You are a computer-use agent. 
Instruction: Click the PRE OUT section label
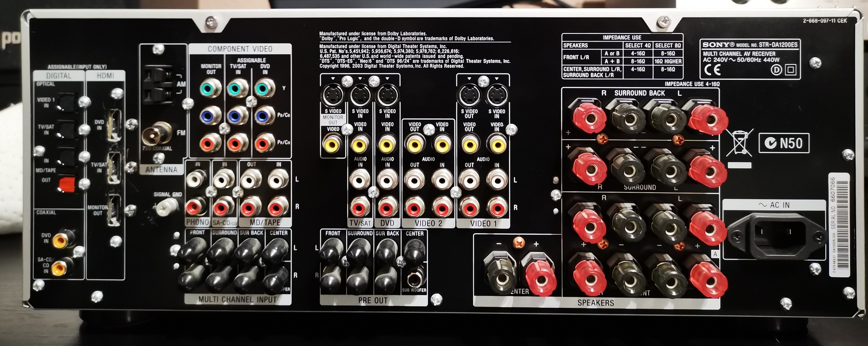click(373, 300)
